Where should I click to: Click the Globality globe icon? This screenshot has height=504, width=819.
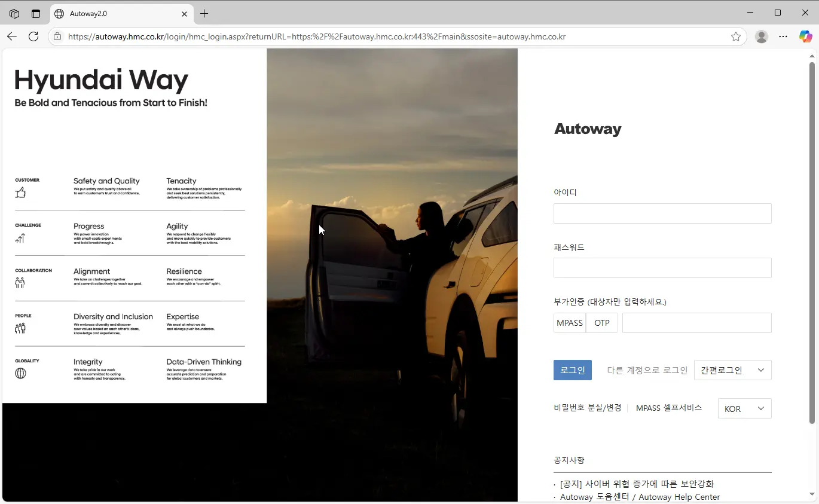click(x=20, y=374)
